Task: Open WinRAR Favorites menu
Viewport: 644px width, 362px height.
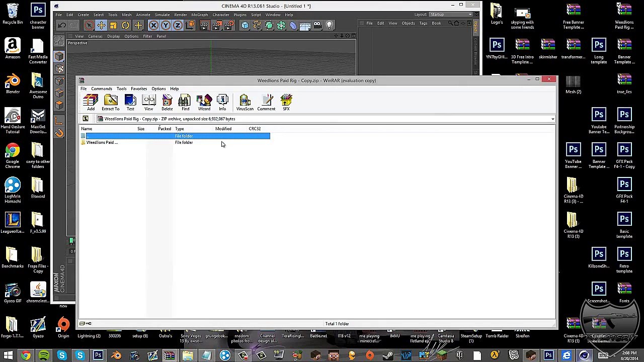Action: point(139,88)
